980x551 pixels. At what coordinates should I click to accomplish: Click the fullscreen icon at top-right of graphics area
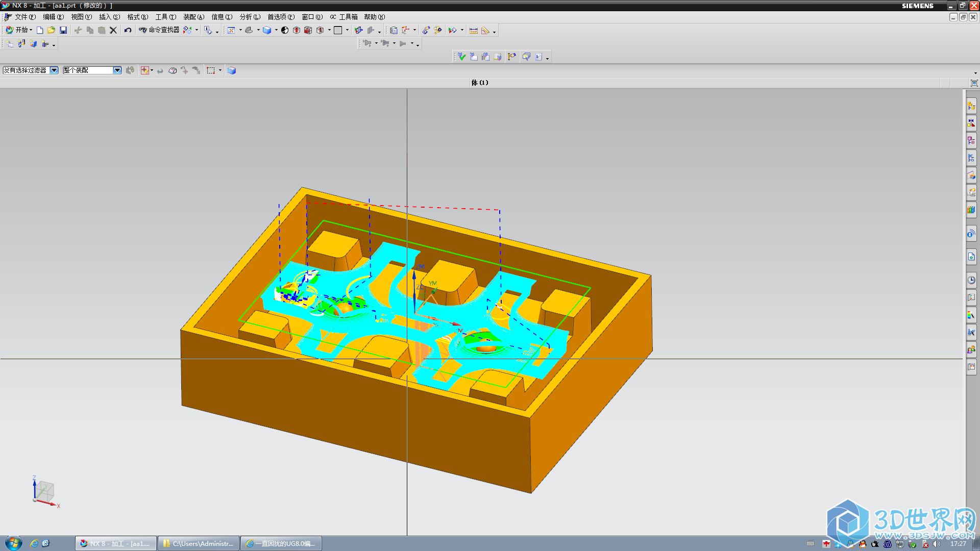point(974,83)
